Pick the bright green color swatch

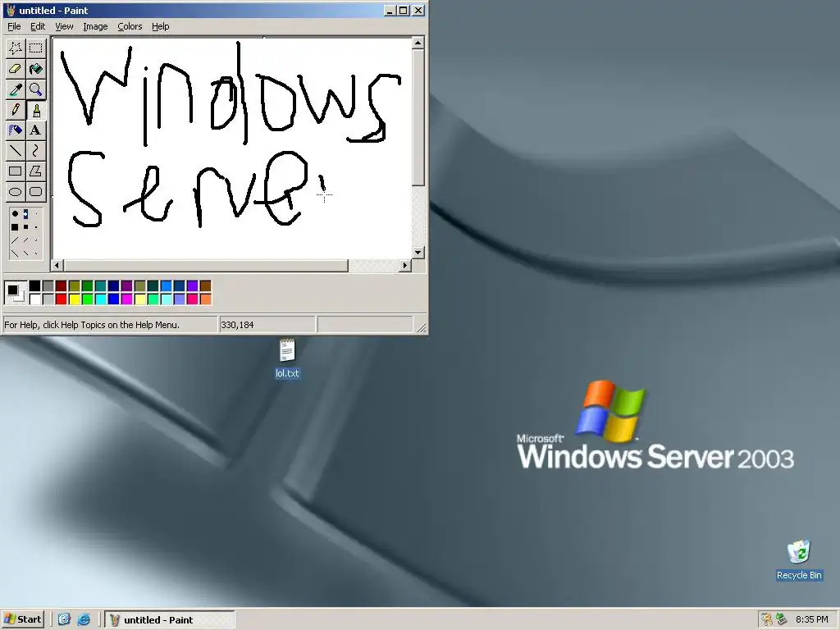point(87,299)
